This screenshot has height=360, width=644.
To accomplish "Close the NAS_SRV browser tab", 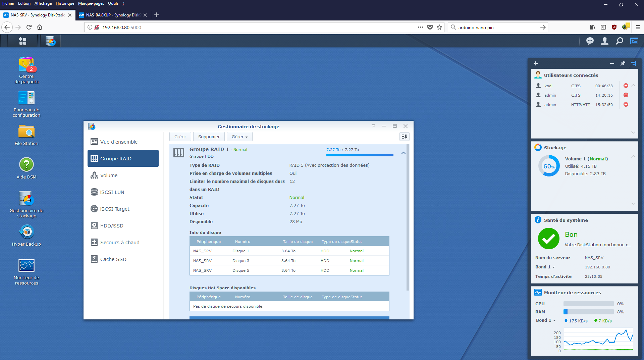I will click(x=70, y=15).
